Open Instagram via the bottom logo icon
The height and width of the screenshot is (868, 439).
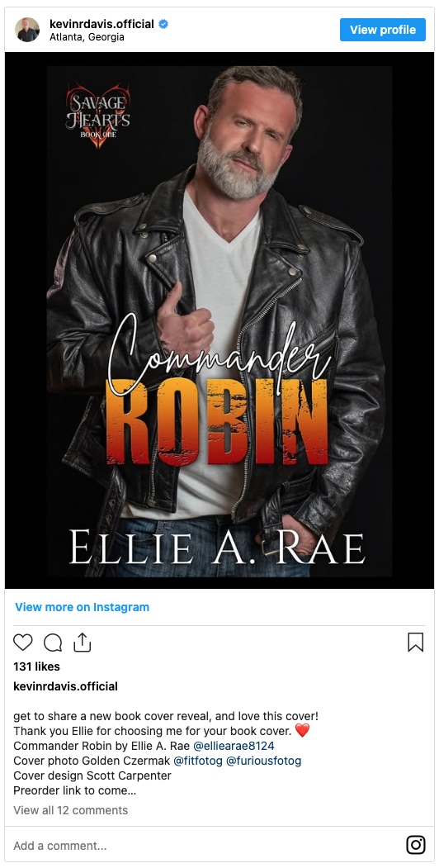coord(416,845)
